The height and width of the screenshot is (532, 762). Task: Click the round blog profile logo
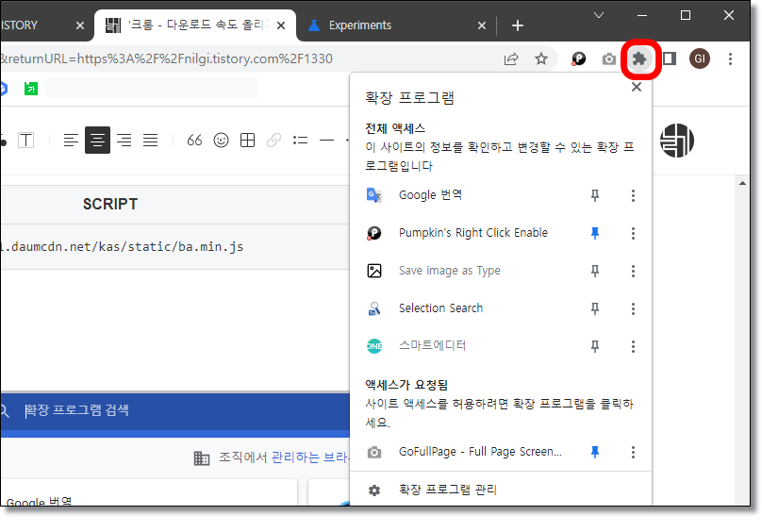(x=677, y=141)
